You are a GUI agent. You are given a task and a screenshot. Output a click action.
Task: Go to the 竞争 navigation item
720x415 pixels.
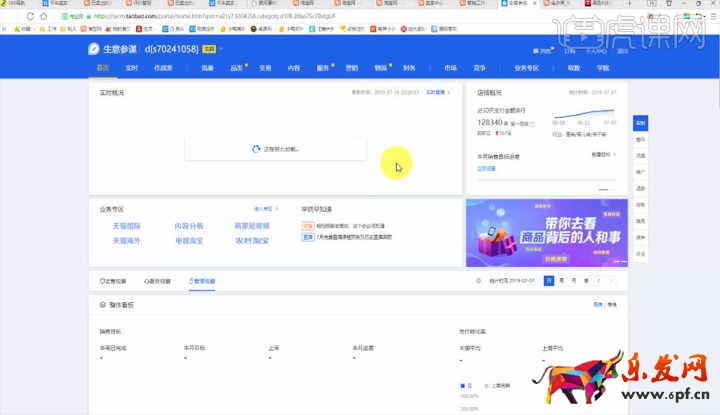[x=479, y=68]
